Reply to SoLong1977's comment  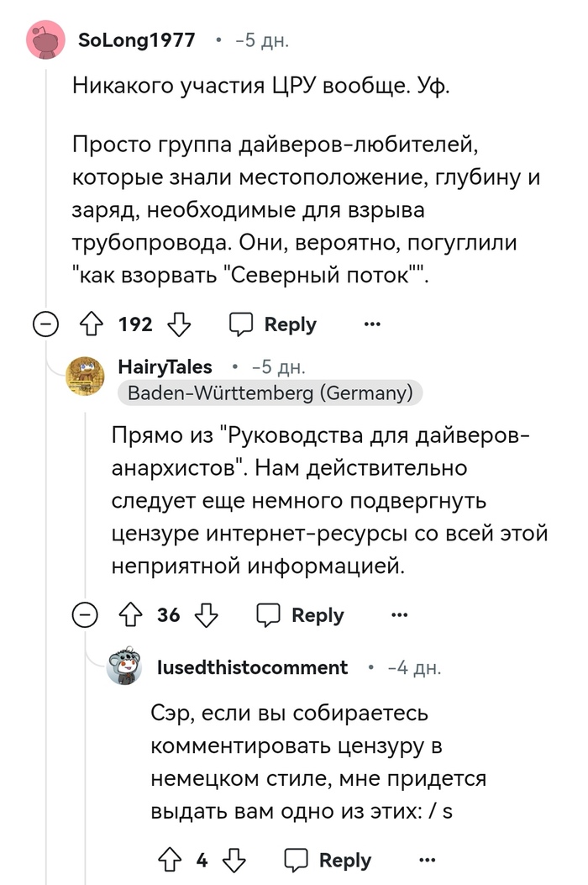(x=274, y=324)
